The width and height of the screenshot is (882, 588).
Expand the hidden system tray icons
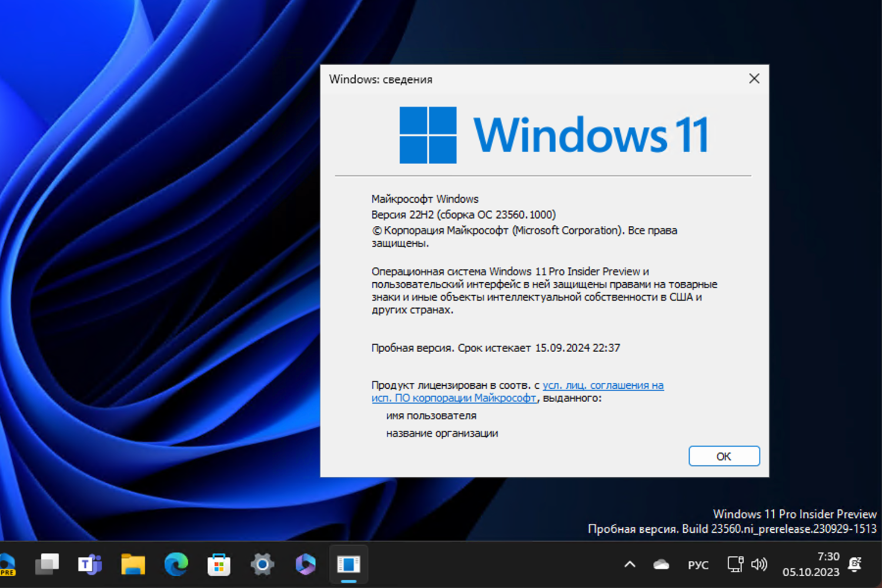pyautogui.click(x=629, y=564)
